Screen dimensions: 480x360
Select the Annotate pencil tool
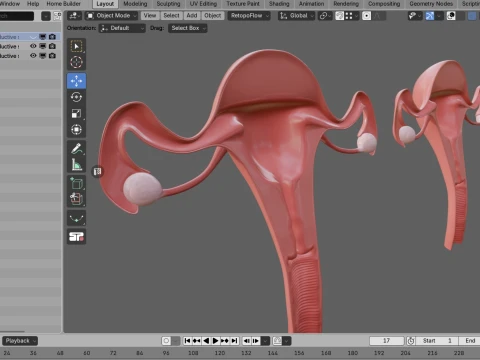point(76,149)
